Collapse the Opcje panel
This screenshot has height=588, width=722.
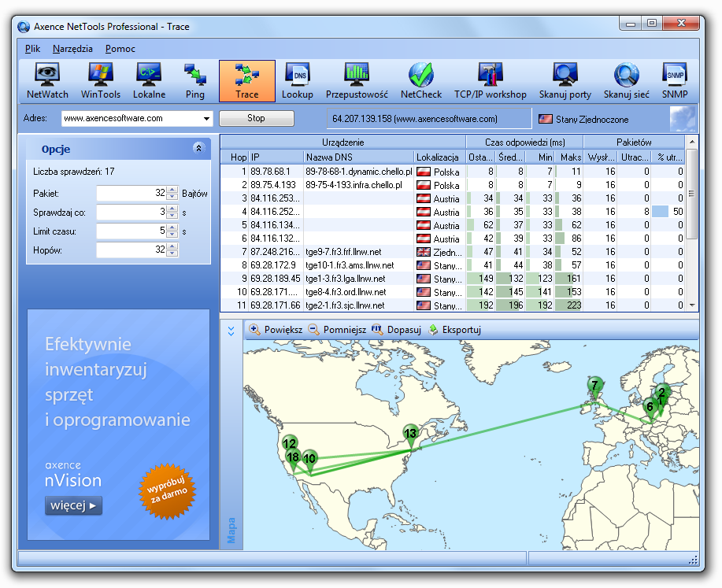[198, 148]
